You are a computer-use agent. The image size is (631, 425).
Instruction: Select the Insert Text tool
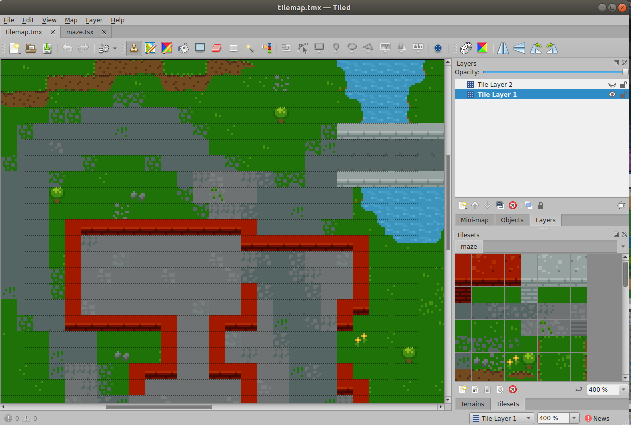tap(418, 48)
